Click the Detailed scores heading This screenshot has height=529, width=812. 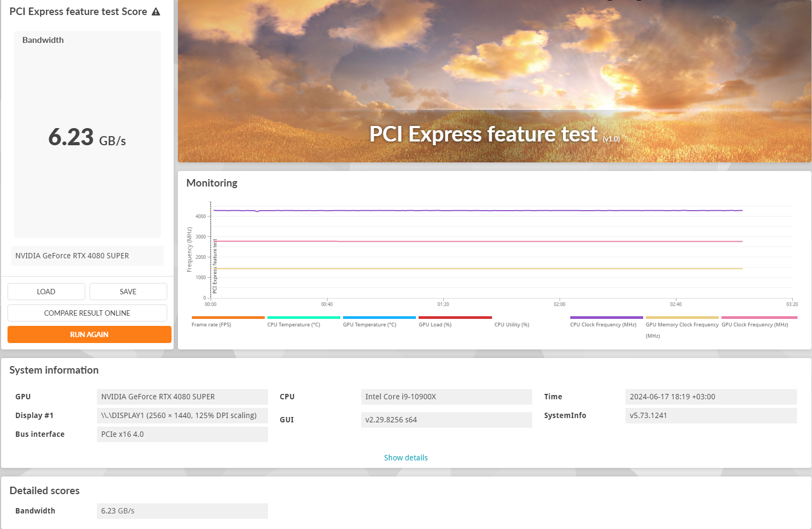(x=44, y=491)
